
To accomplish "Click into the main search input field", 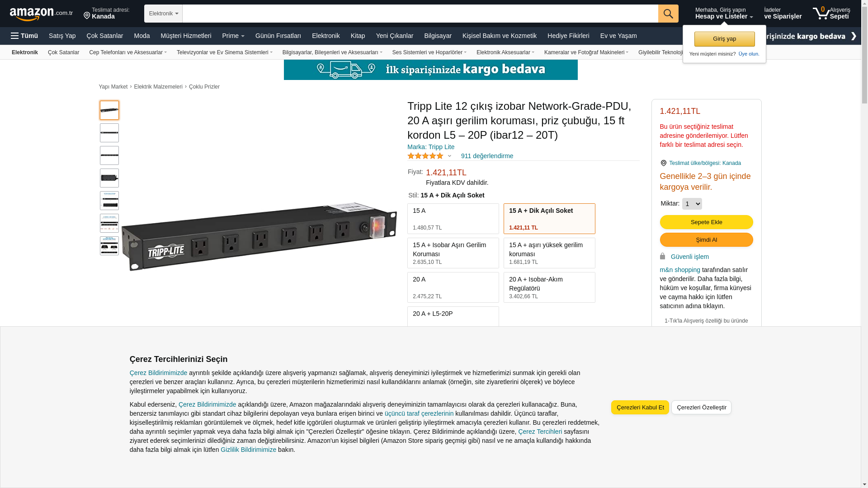I will pos(420,14).
